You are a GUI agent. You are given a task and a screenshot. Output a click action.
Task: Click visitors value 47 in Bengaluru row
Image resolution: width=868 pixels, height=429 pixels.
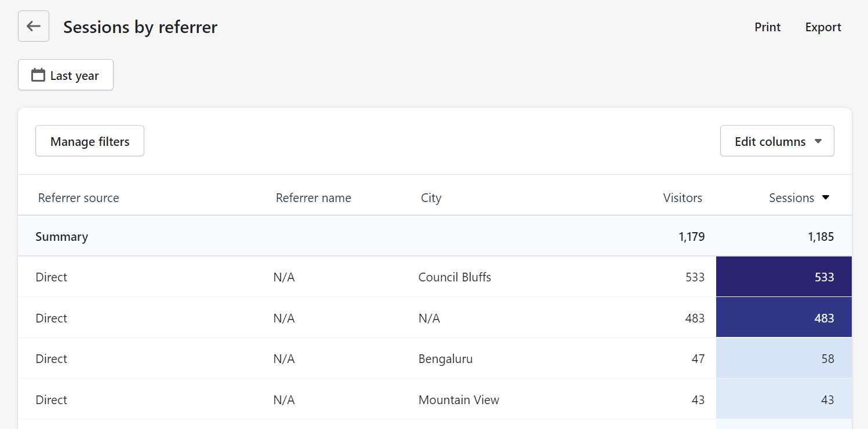coord(698,359)
